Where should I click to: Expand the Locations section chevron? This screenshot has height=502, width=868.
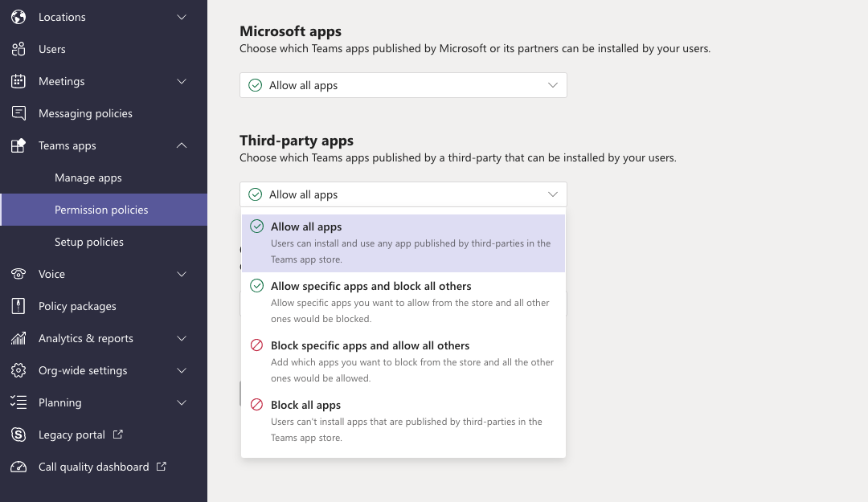point(182,17)
